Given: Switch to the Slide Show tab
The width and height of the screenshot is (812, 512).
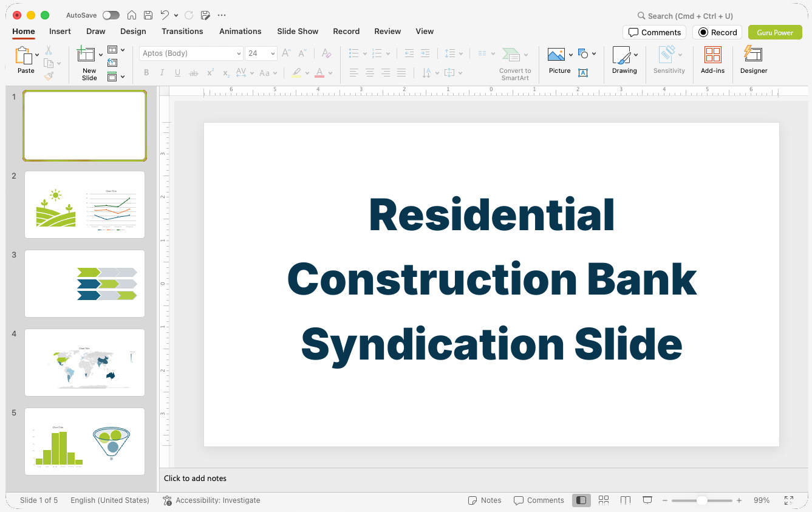Looking at the screenshot, I should 298,32.
